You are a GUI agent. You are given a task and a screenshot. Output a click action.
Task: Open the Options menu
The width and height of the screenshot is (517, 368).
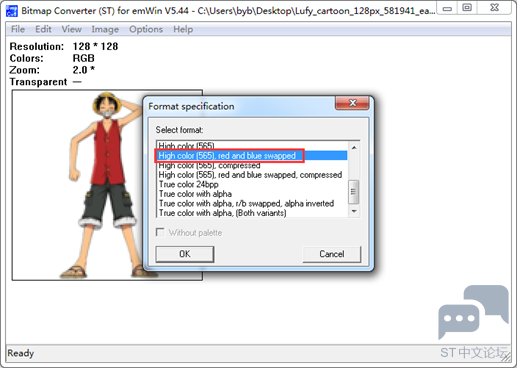(x=146, y=29)
